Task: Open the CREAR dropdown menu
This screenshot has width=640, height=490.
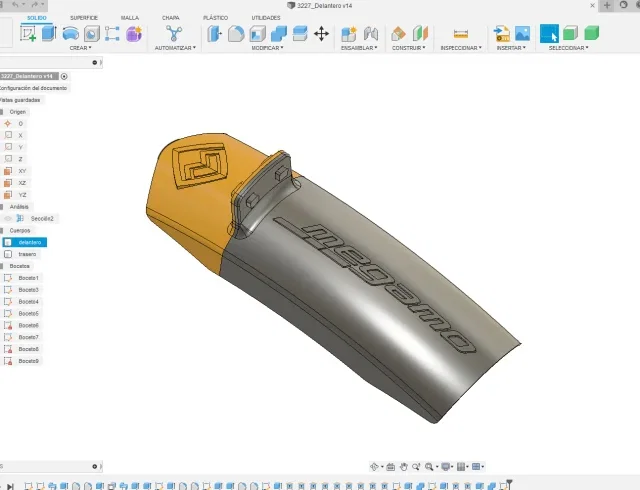Action: tap(80, 48)
